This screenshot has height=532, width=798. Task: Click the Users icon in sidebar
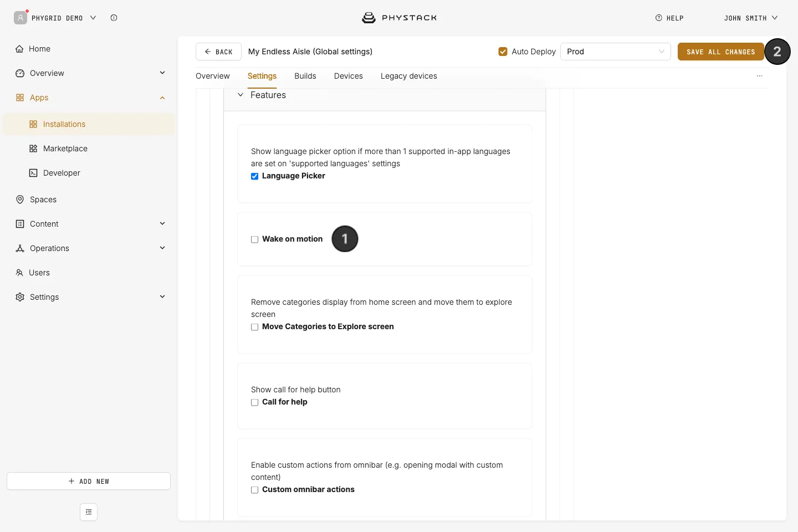pyautogui.click(x=19, y=273)
